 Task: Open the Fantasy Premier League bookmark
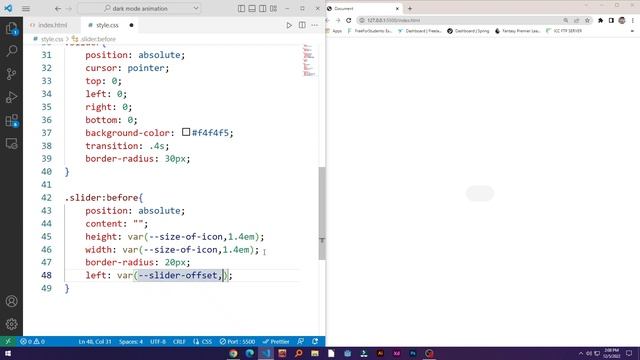click(x=518, y=31)
